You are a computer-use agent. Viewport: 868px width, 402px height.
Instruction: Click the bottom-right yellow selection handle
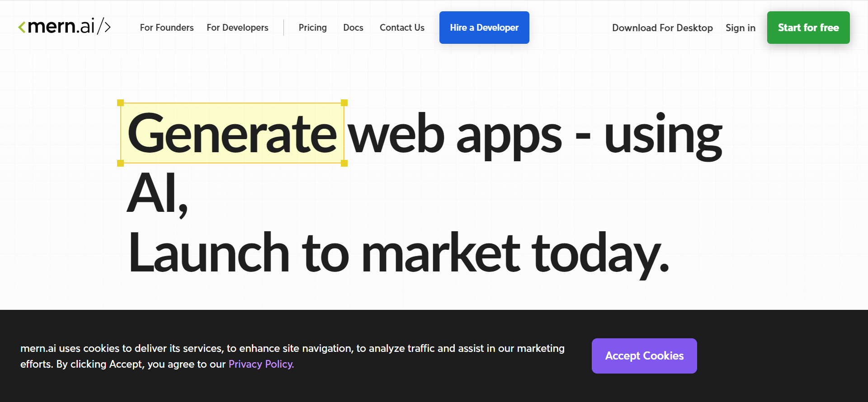(x=344, y=163)
